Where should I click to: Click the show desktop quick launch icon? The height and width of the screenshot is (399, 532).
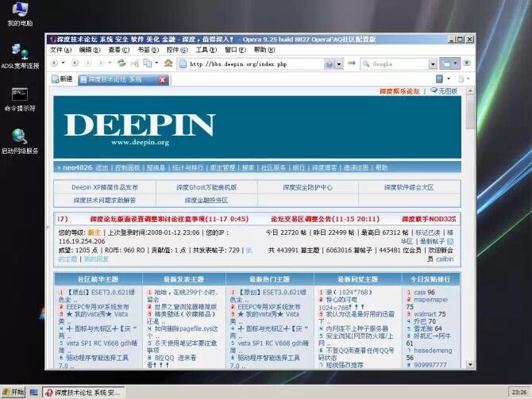[x=33, y=393]
